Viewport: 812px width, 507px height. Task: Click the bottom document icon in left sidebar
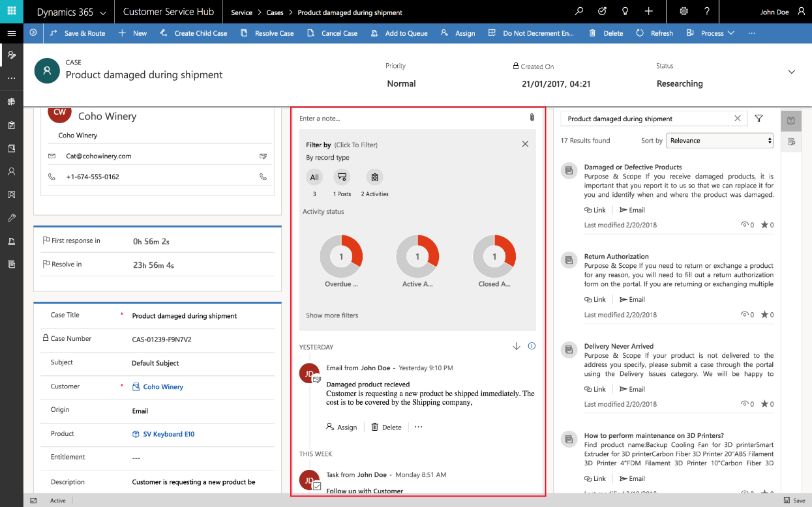11,264
